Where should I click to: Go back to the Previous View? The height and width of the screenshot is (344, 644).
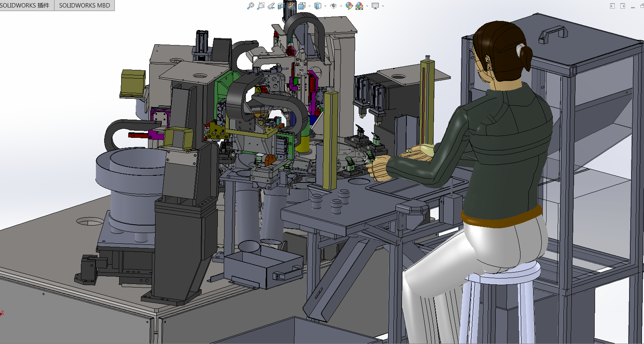pos(271,6)
